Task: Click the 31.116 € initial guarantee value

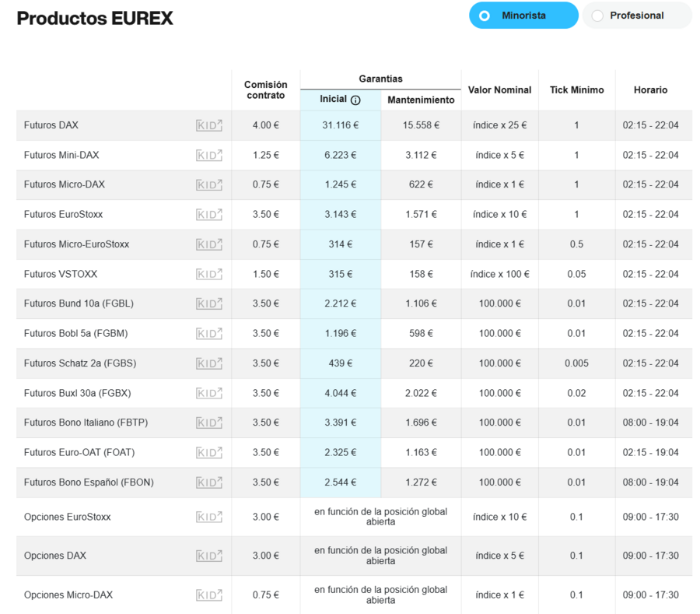Action: pyautogui.click(x=341, y=125)
